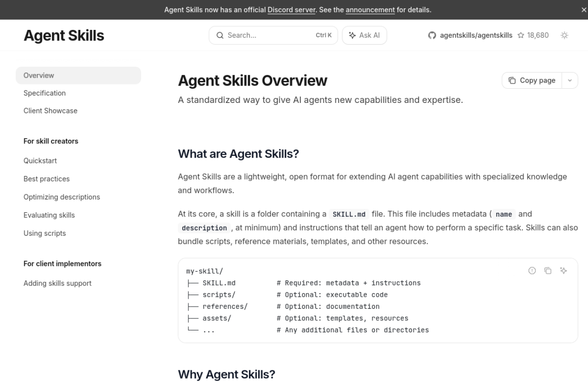
Task: Toggle light/dark theme sun icon
Action: coord(565,35)
